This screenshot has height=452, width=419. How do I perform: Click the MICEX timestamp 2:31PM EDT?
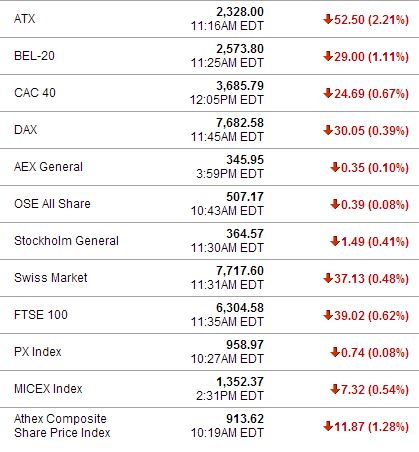click(230, 396)
